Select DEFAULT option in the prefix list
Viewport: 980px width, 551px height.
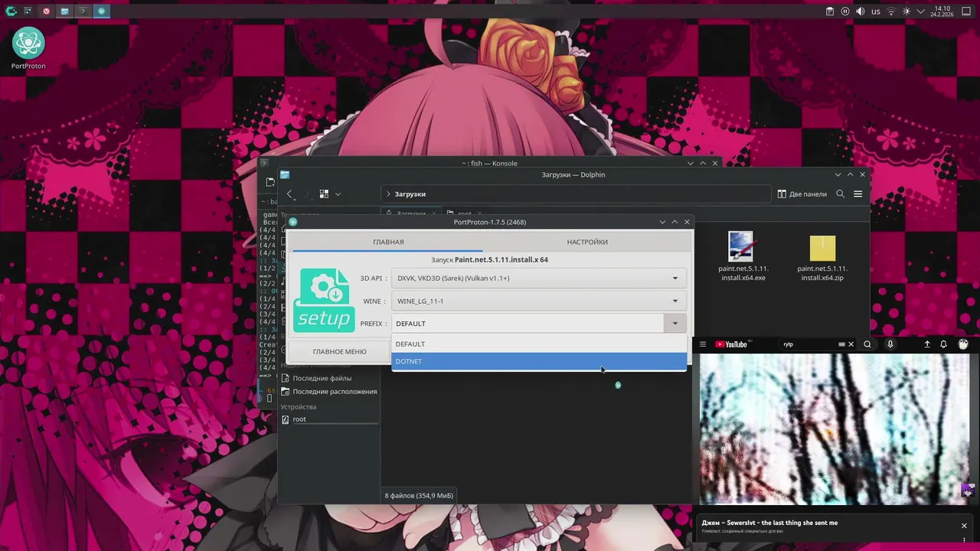click(x=539, y=344)
